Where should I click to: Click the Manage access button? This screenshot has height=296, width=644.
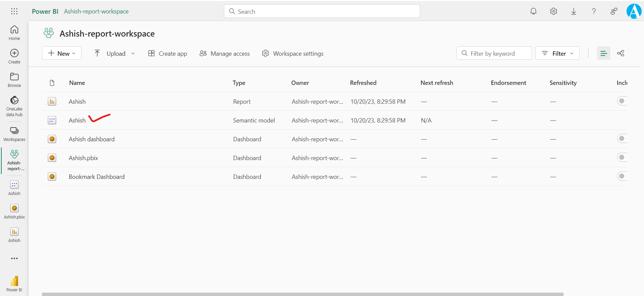[x=225, y=53]
